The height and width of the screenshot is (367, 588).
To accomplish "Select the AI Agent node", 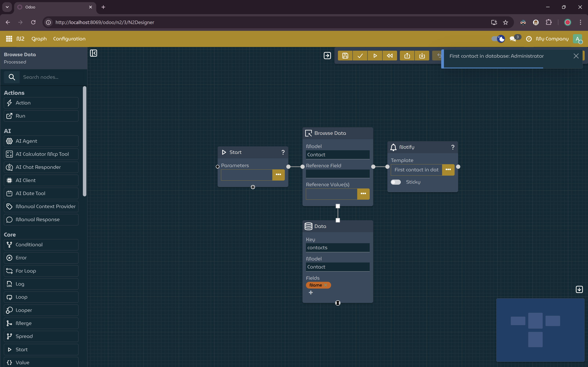I will (x=41, y=141).
